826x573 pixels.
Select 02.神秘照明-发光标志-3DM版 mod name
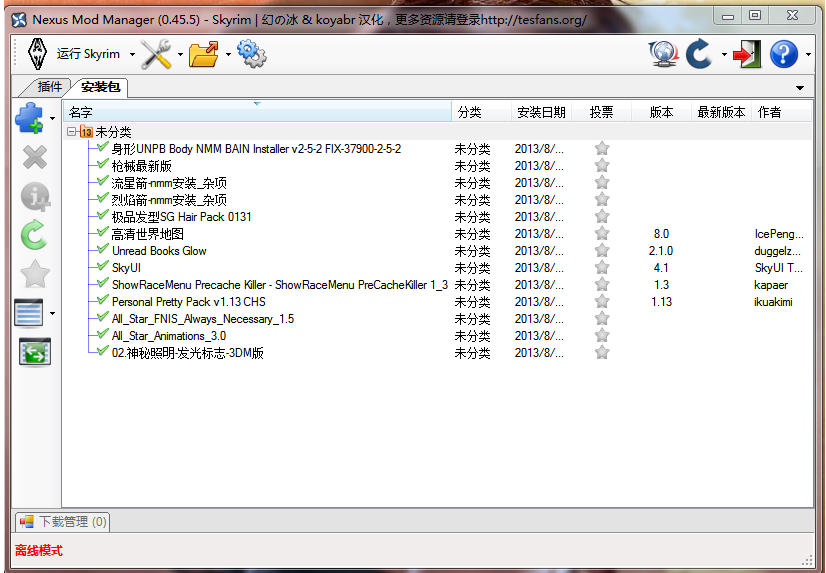click(188, 353)
